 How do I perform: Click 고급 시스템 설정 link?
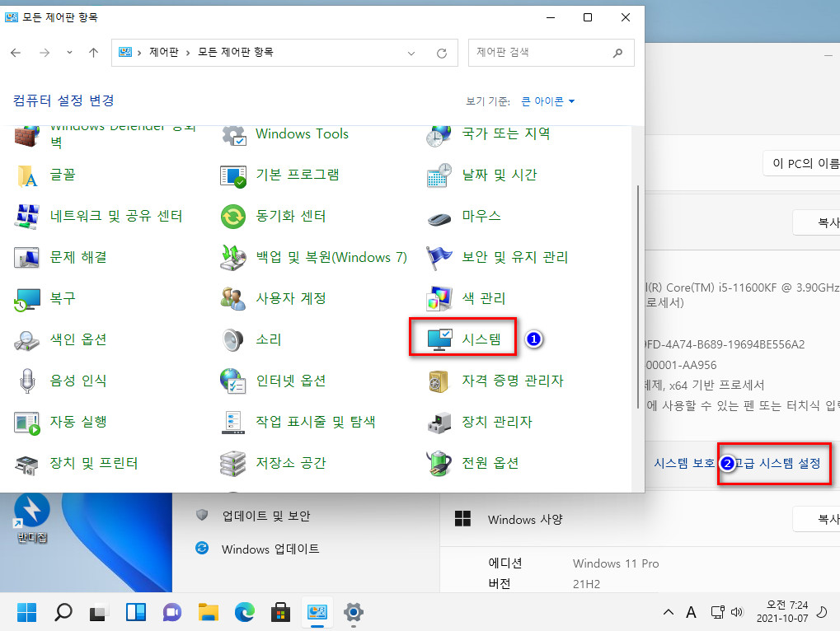tap(777, 463)
